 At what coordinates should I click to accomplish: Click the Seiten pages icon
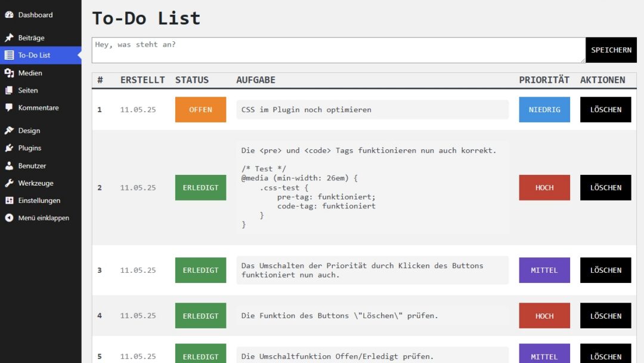9,90
